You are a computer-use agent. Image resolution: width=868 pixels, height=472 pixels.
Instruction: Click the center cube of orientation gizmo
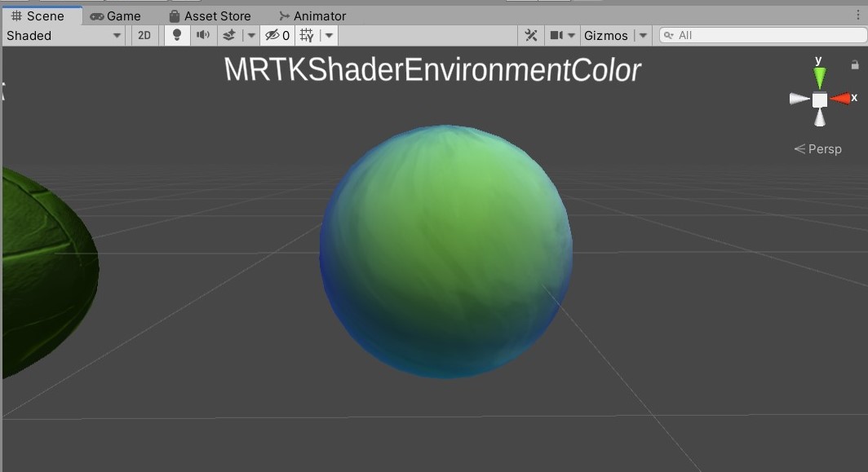[x=820, y=99]
